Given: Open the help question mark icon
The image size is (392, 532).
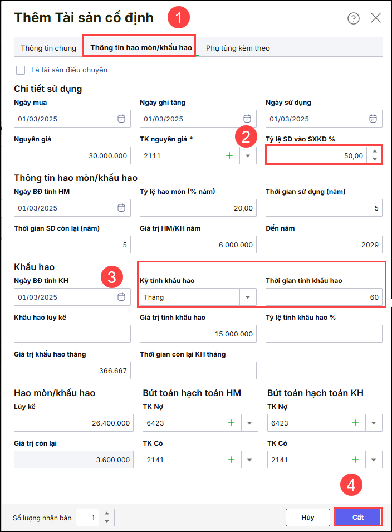Looking at the screenshot, I should click(x=354, y=18).
